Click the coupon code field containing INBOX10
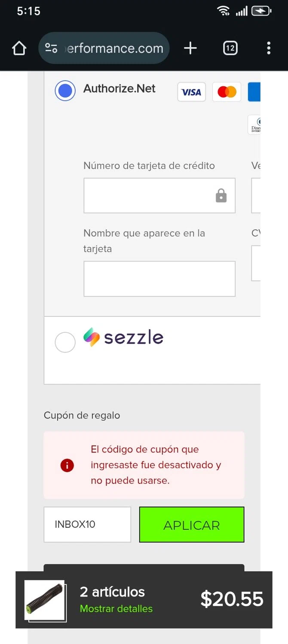Image resolution: width=288 pixels, height=644 pixels. [x=87, y=525]
